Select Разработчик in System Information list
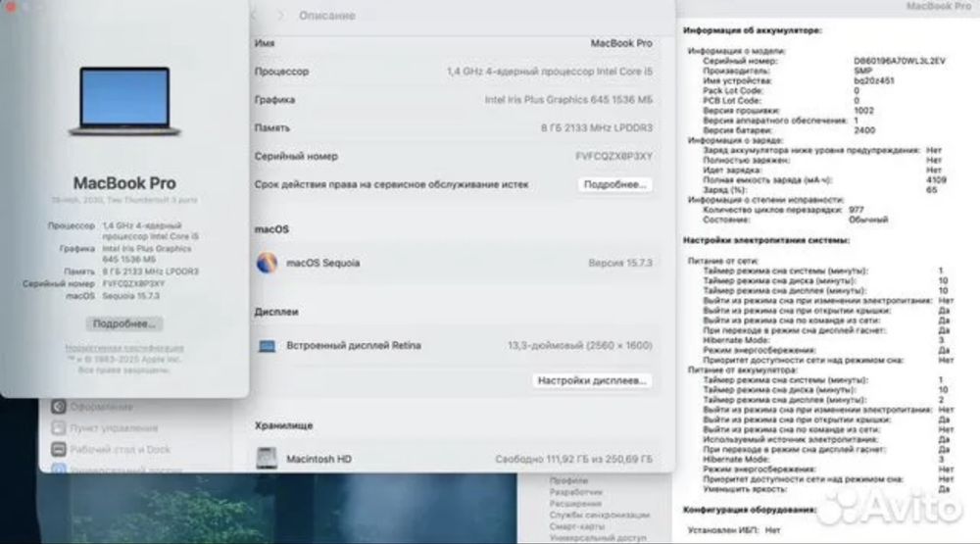The height and width of the screenshot is (544, 980). coord(575,492)
